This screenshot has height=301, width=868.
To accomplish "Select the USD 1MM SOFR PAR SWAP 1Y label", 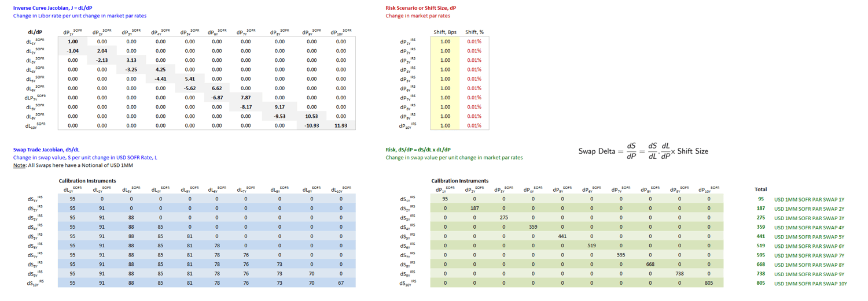I will 809,199.
